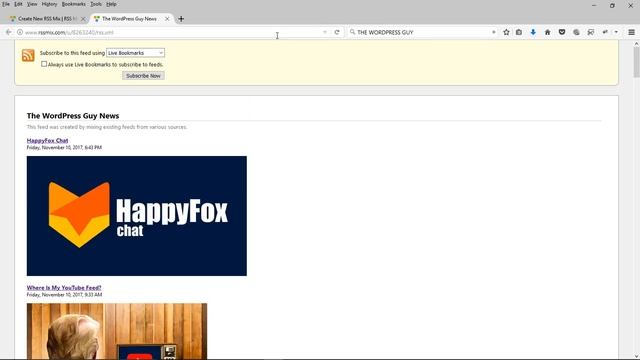Click the arrows extension icon in toolbar
The image size is (640, 360).
[604, 32]
